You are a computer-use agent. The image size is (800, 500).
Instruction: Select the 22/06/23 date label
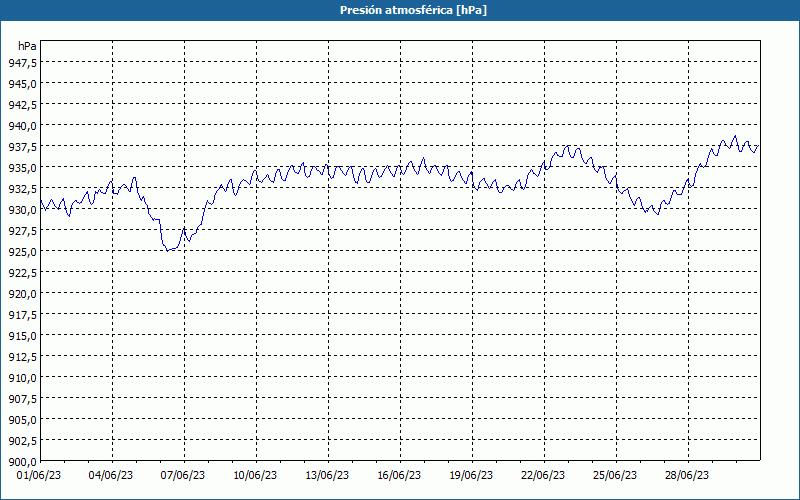(543, 476)
